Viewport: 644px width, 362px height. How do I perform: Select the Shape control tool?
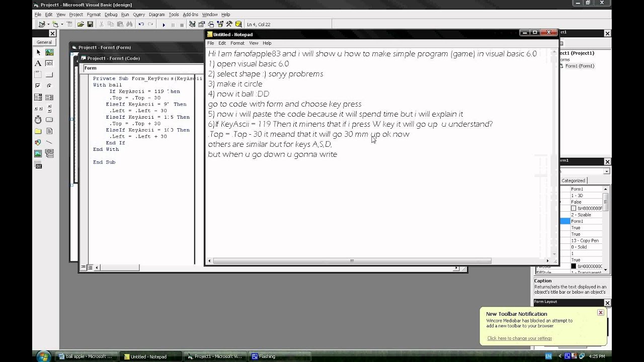(x=38, y=142)
